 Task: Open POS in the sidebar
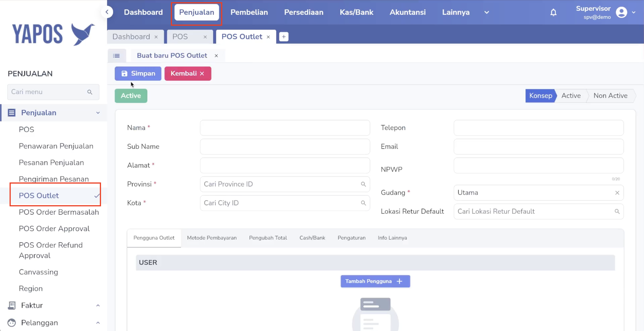pyautogui.click(x=26, y=129)
